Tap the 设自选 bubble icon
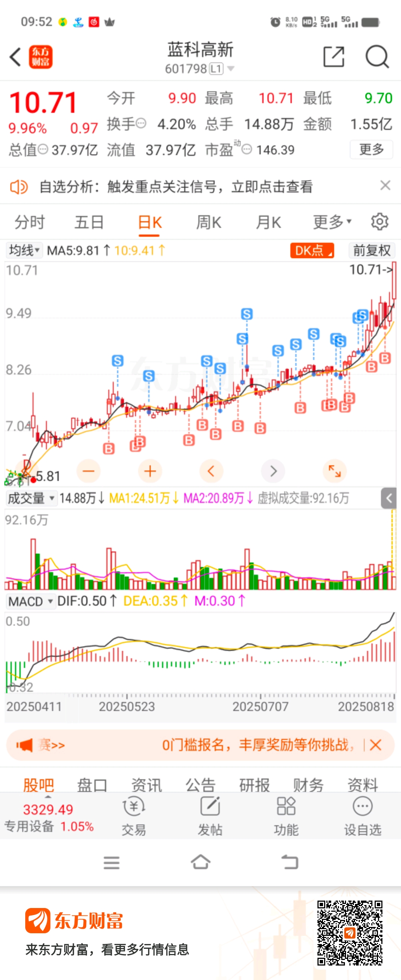The image size is (401, 980). click(x=362, y=806)
